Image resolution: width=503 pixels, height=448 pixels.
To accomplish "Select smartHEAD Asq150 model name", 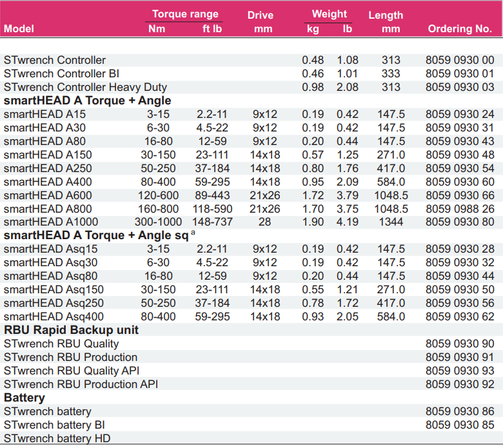I will 54,289.
